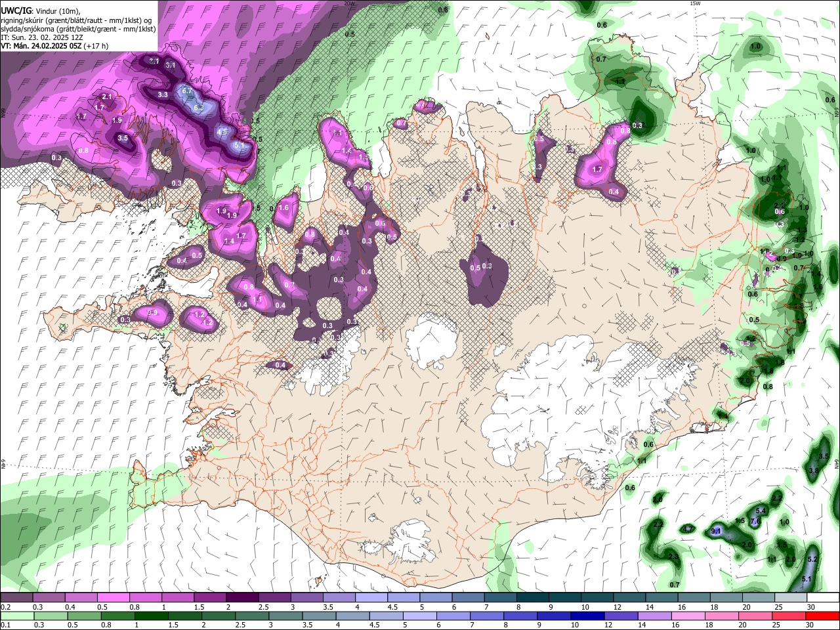Click the 6.3 precipitation value on the map

coord(198,107)
